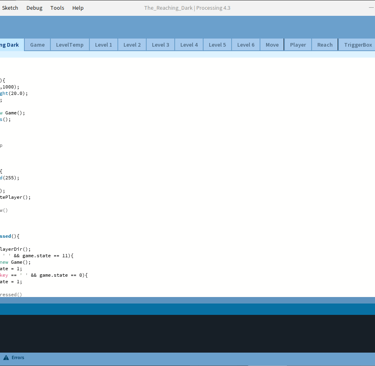Click the 'tePlayer();' code line
This screenshot has height=366, width=375.
pyautogui.click(x=15, y=197)
